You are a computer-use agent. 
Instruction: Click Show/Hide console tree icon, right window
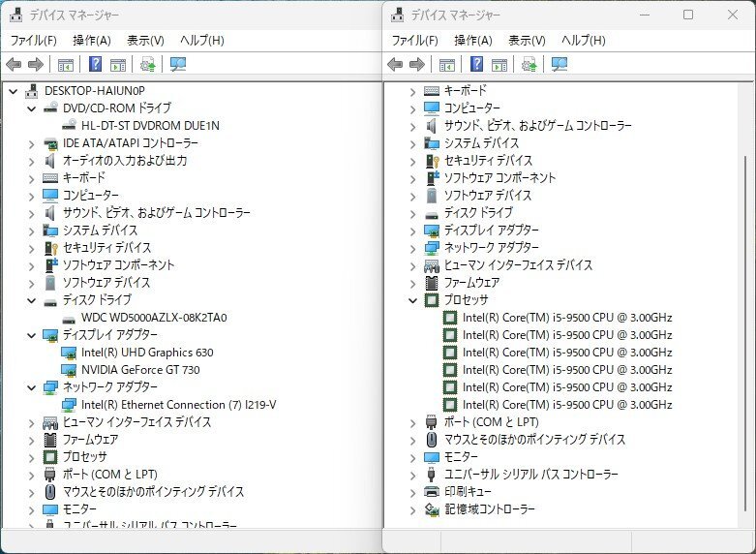coord(447,65)
